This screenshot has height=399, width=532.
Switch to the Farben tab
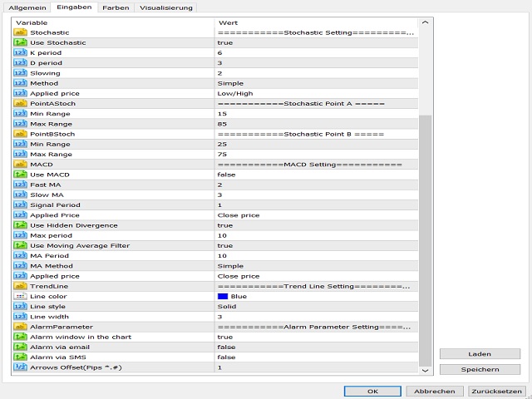tap(116, 7)
